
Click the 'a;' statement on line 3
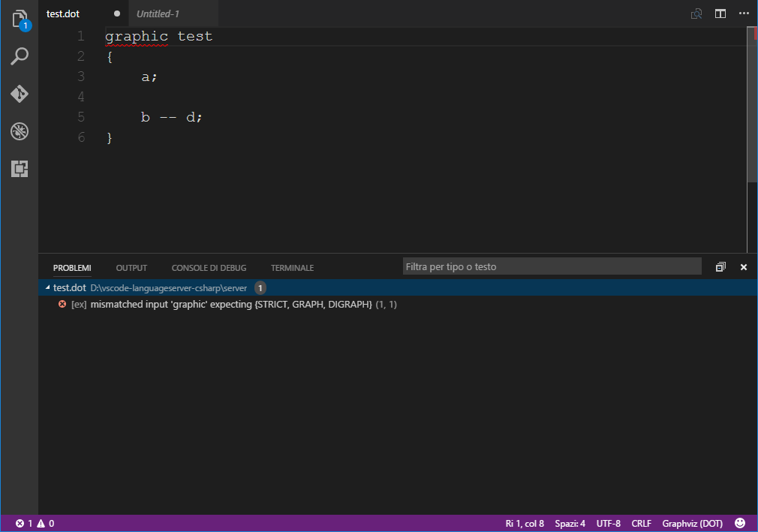[149, 77]
